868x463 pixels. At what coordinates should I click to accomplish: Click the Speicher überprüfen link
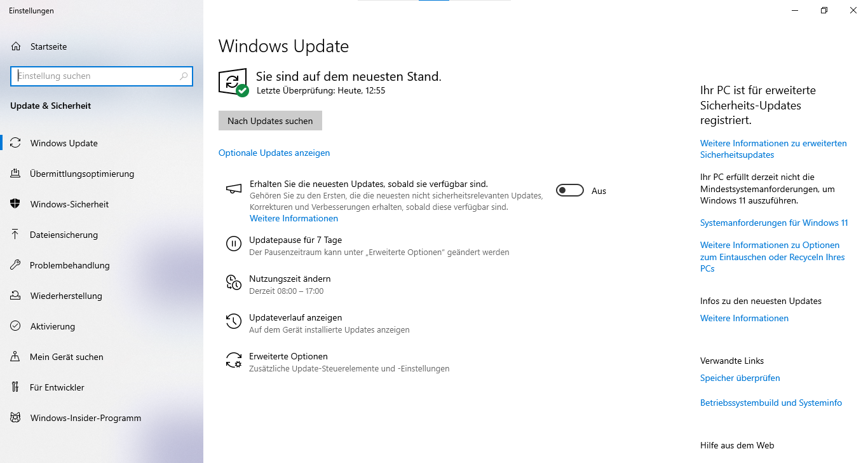click(x=740, y=378)
